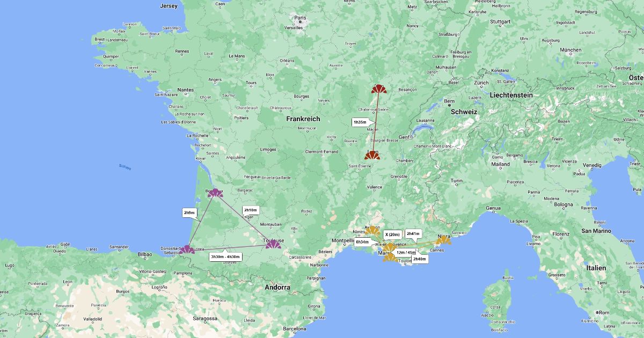
Task: Open the 2h10m travel time label
Action: 251,210
